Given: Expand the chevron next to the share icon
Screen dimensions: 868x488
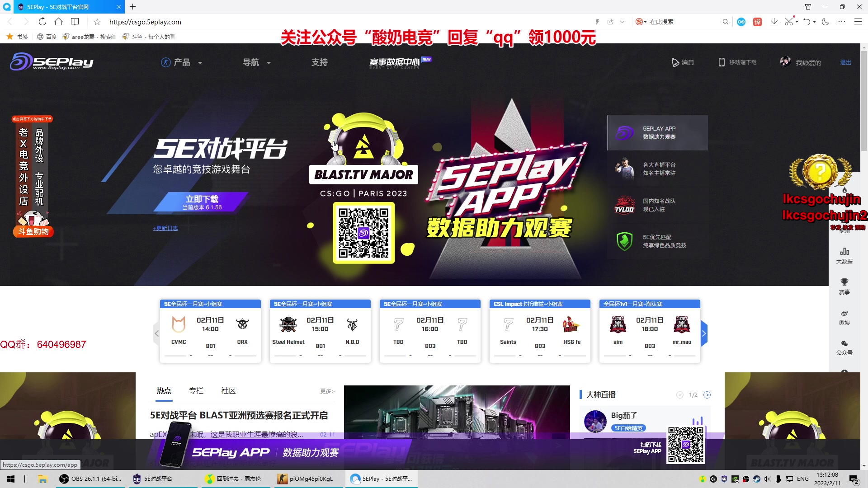Looking at the screenshot, I should (623, 22).
